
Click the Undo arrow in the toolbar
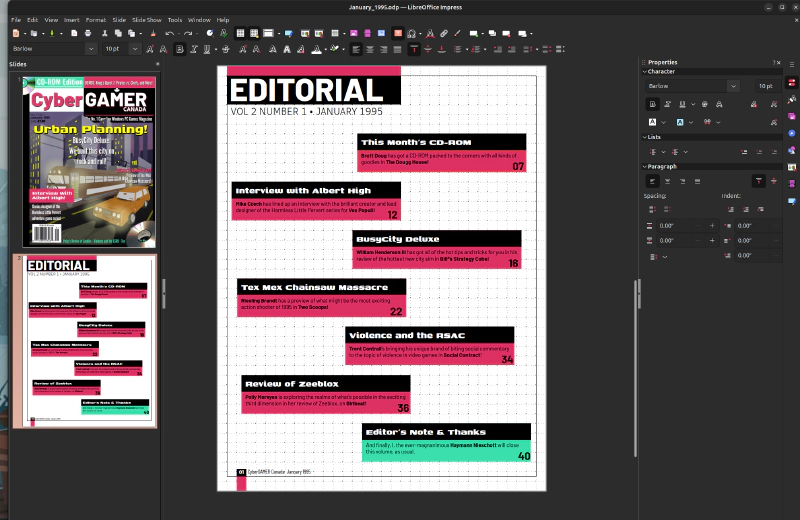[x=169, y=33]
